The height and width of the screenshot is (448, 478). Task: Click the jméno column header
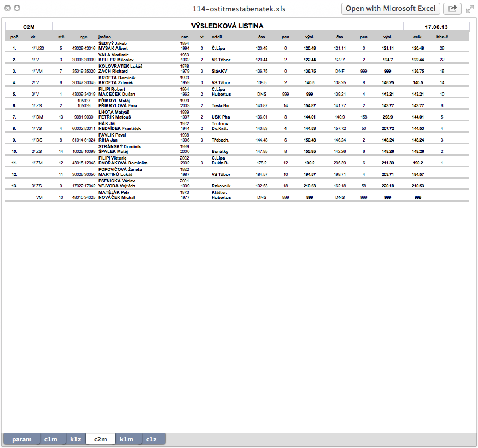(x=104, y=37)
